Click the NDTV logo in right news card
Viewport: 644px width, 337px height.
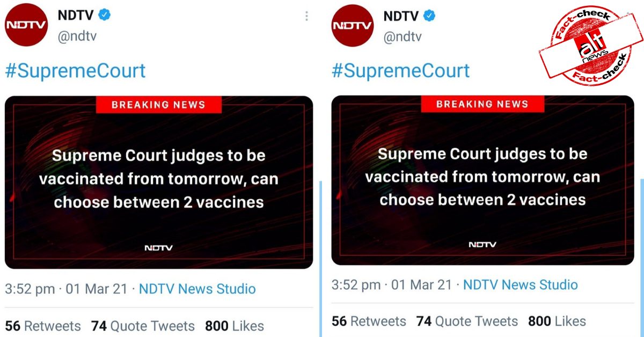pyautogui.click(x=482, y=245)
